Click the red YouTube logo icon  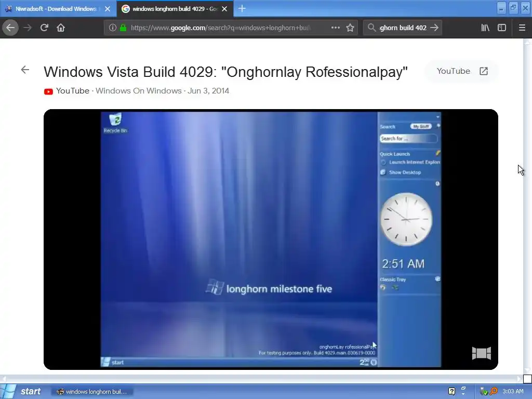pyautogui.click(x=48, y=91)
